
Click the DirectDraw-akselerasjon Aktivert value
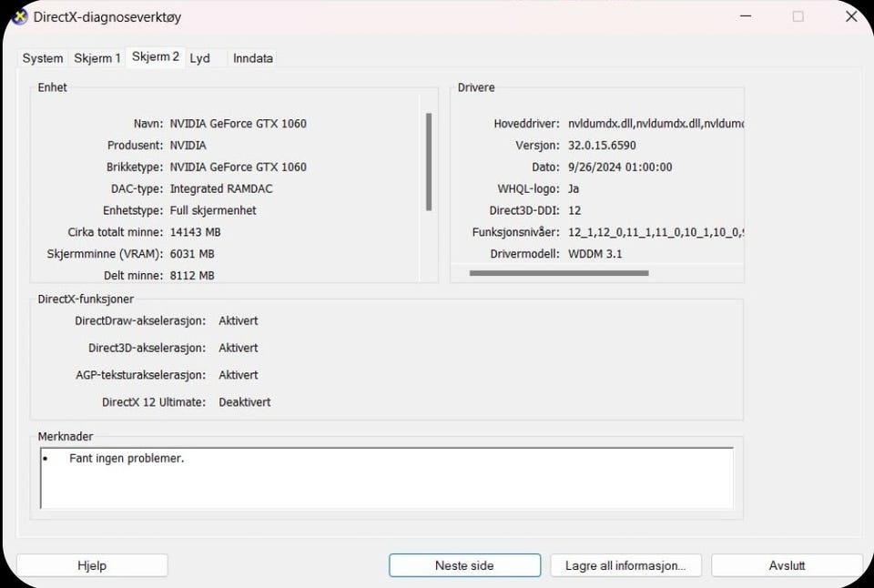[238, 320]
